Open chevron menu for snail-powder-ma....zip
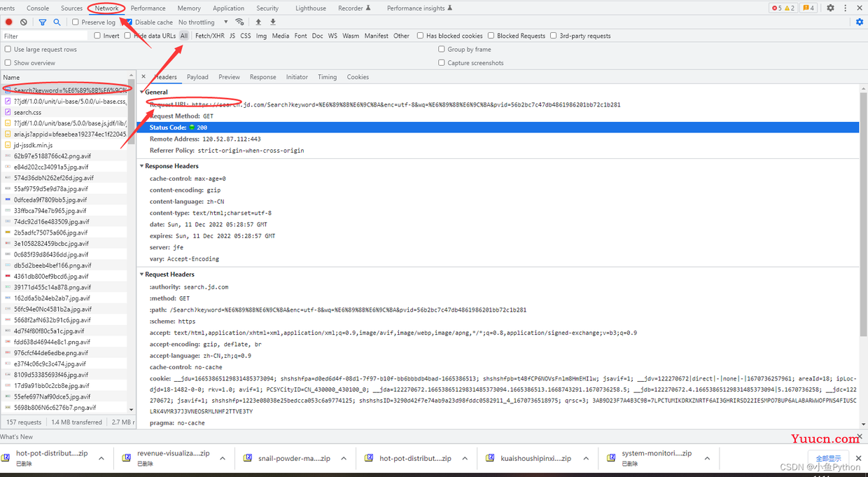 click(x=344, y=458)
